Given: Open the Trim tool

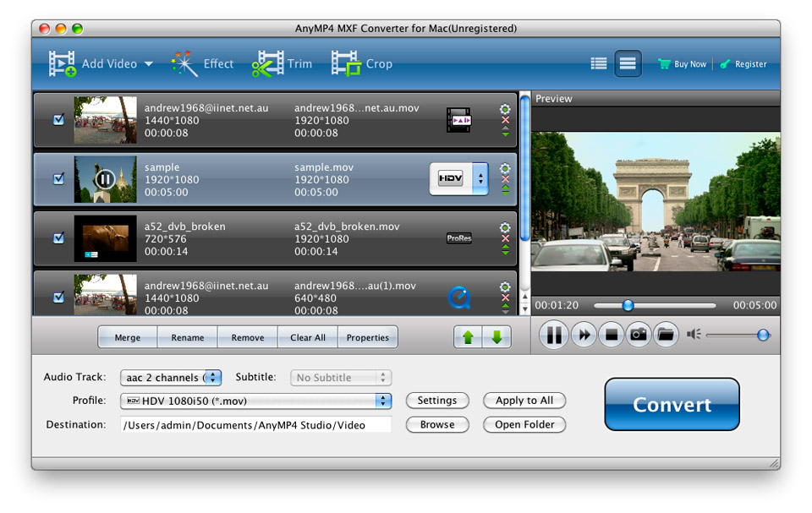Looking at the screenshot, I should [283, 64].
